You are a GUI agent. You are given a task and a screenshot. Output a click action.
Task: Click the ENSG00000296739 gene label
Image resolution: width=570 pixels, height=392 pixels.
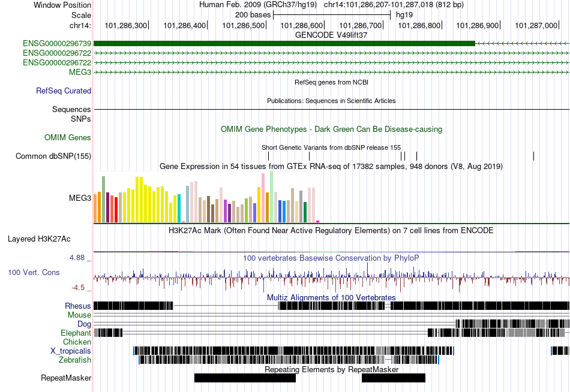pos(57,44)
